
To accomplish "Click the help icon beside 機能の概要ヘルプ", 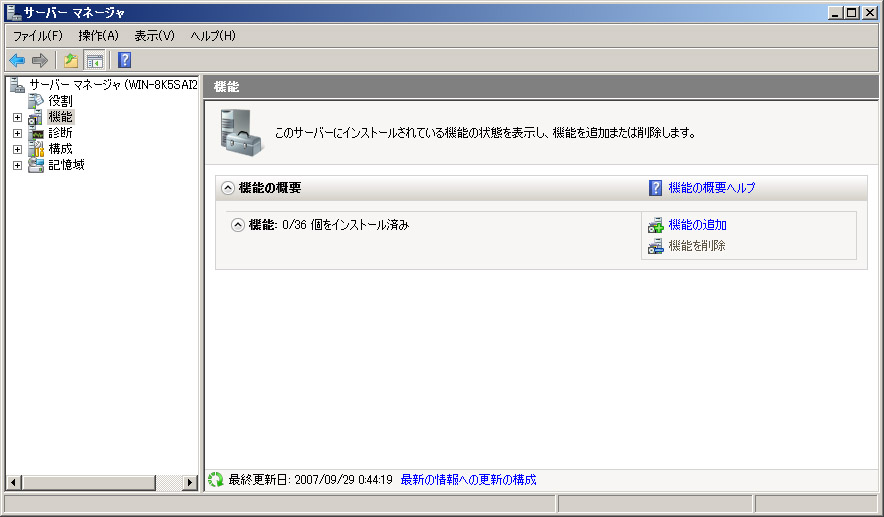I will click(656, 188).
